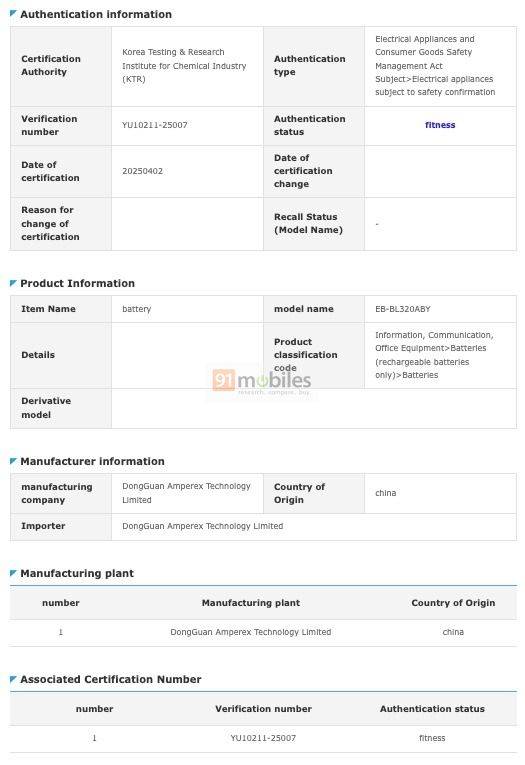Click the Importer DongGuan Amperex Technology Limited value
This screenshot has height=765, width=525.
202,526
